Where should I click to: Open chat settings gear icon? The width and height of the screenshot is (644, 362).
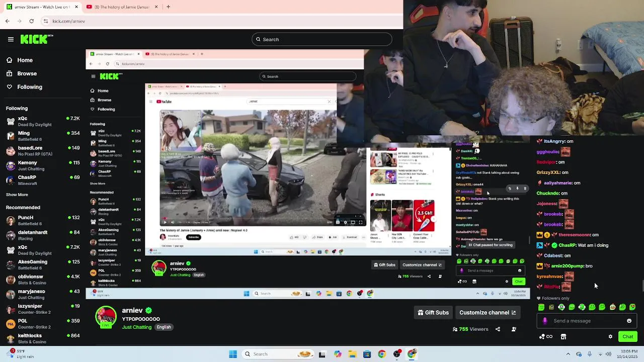610,337
